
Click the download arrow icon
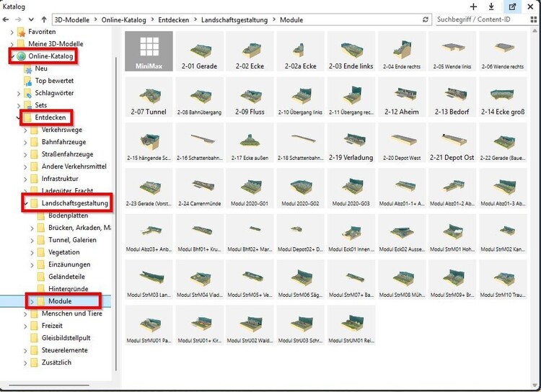(x=491, y=6)
